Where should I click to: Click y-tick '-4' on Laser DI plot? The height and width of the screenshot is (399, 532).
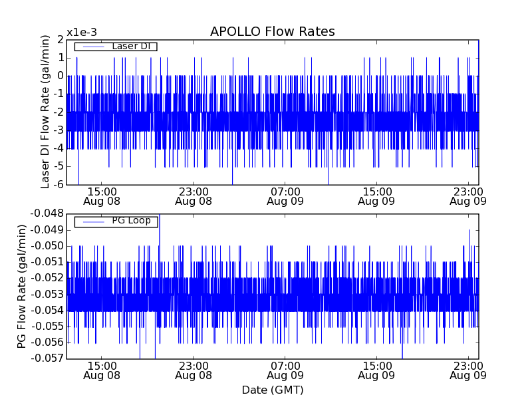[x=59, y=148]
